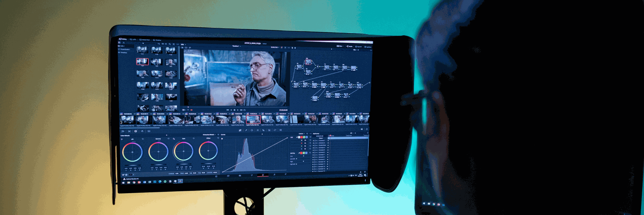Image resolution: width=644 pixels, height=215 pixels.
Task: Reset the Lift color wheel
Action: point(143,139)
